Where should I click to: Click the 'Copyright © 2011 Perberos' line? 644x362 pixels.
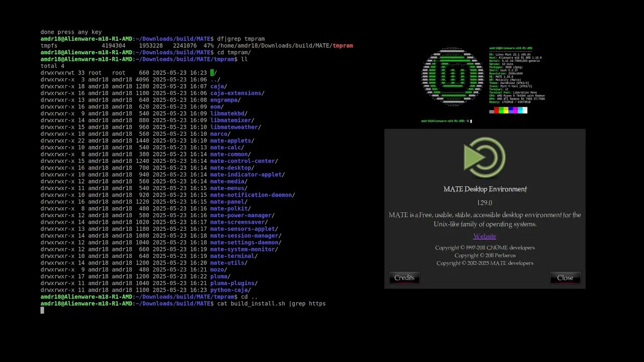485,255
